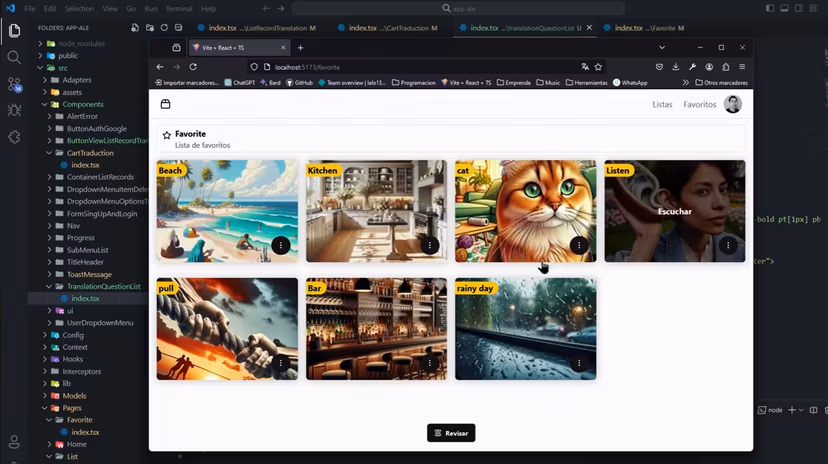
Task: Open options menu on the pull card
Action: click(281, 363)
